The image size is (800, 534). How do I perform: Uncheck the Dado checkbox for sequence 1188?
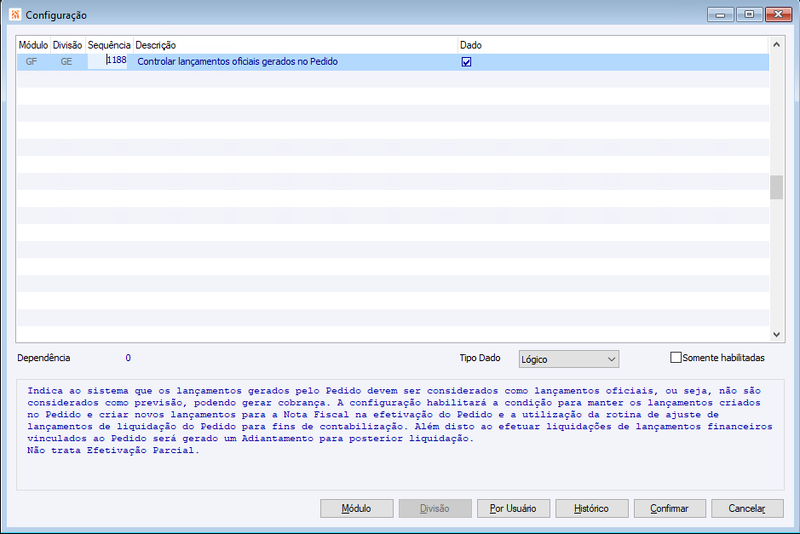(466, 62)
